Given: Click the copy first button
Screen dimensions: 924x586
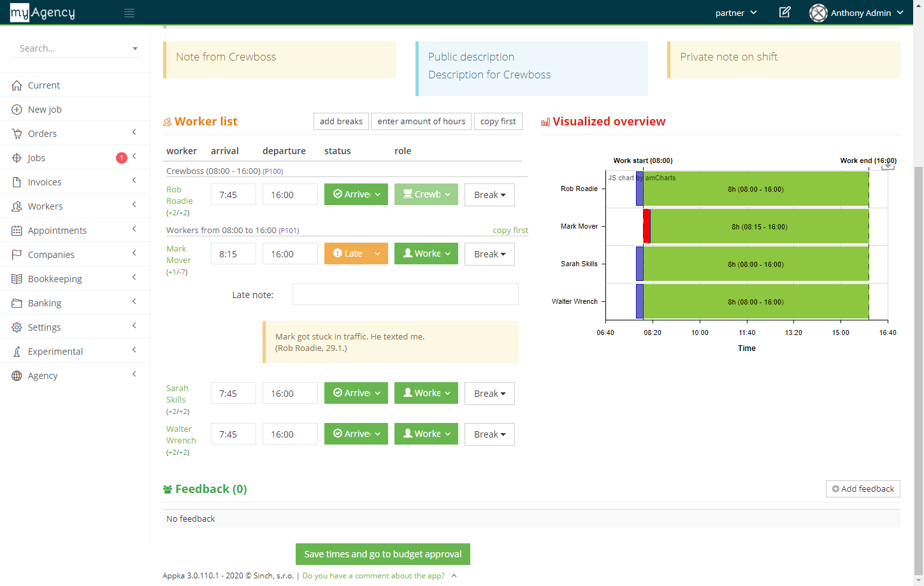Looking at the screenshot, I should [x=498, y=121].
